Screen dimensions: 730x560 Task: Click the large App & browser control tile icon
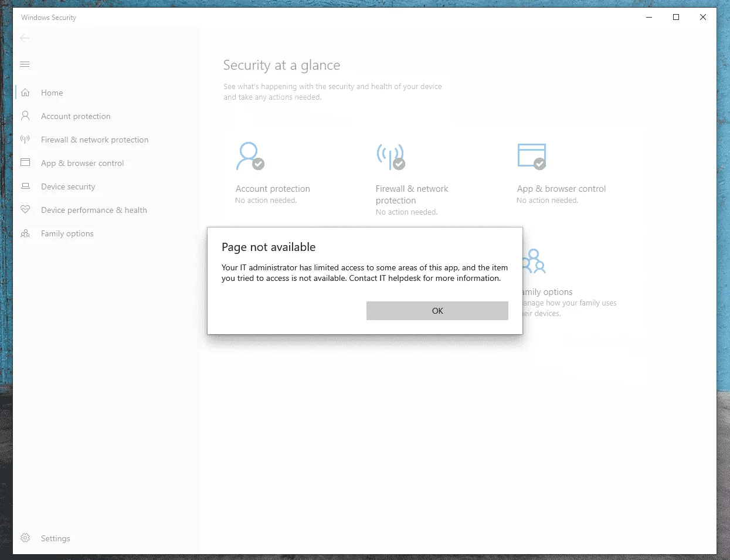[532, 156]
